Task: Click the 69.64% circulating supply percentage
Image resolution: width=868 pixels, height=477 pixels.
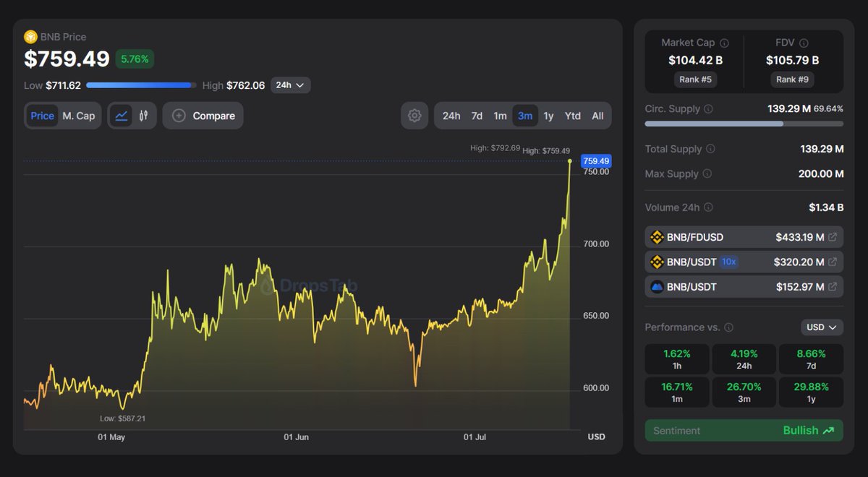Action: coord(828,109)
